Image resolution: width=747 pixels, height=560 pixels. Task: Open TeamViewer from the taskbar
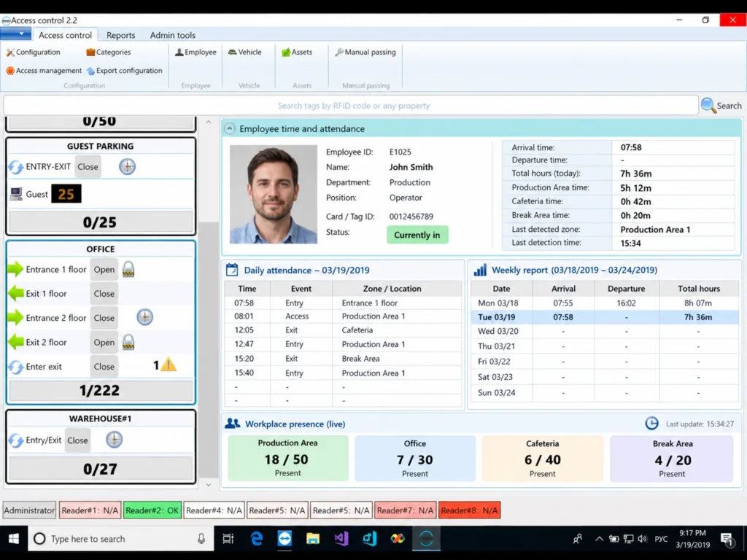click(x=285, y=539)
